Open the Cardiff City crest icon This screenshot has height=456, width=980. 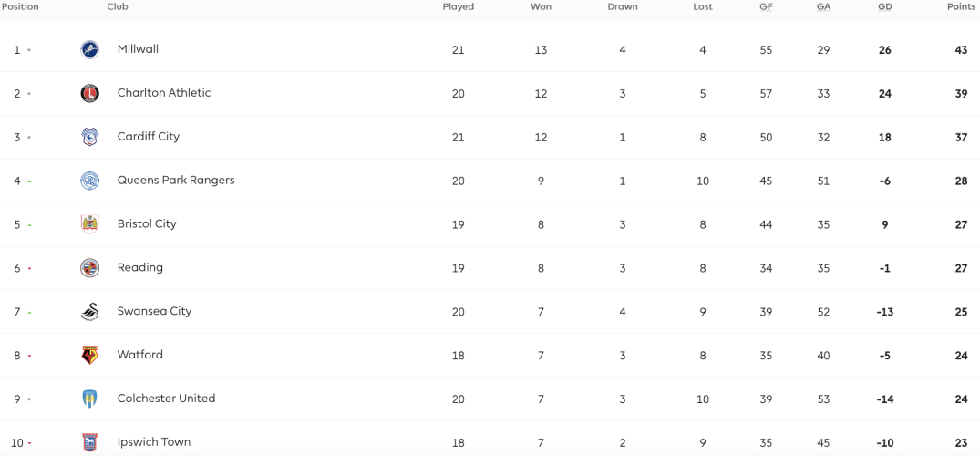click(x=90, y=137)
